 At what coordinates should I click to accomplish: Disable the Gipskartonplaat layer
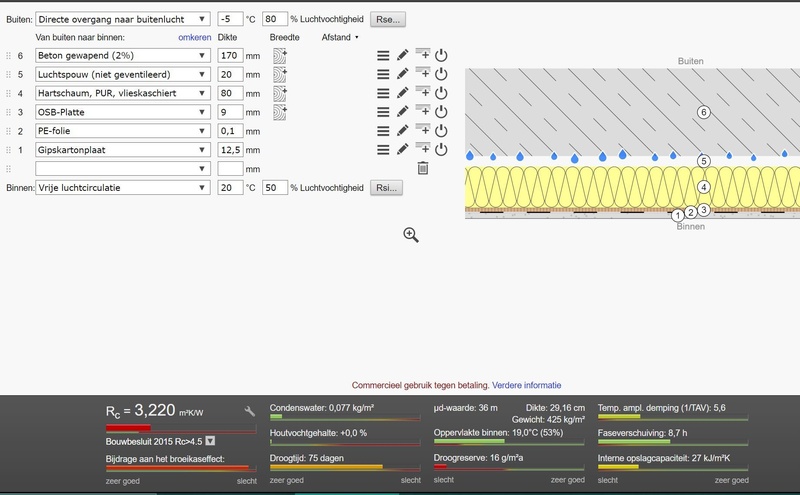pyautogui.click(x=441, y=150)
